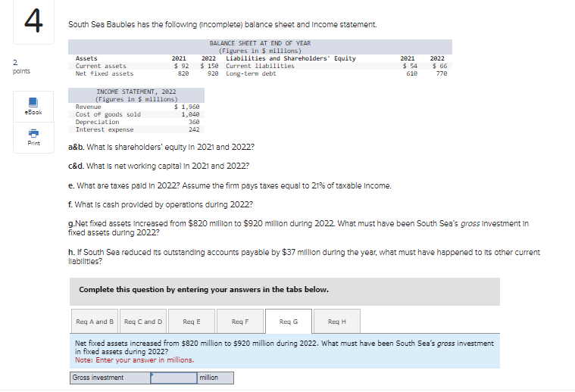Click the question number 4 box
Screen dimensions: 575x392
33,21
